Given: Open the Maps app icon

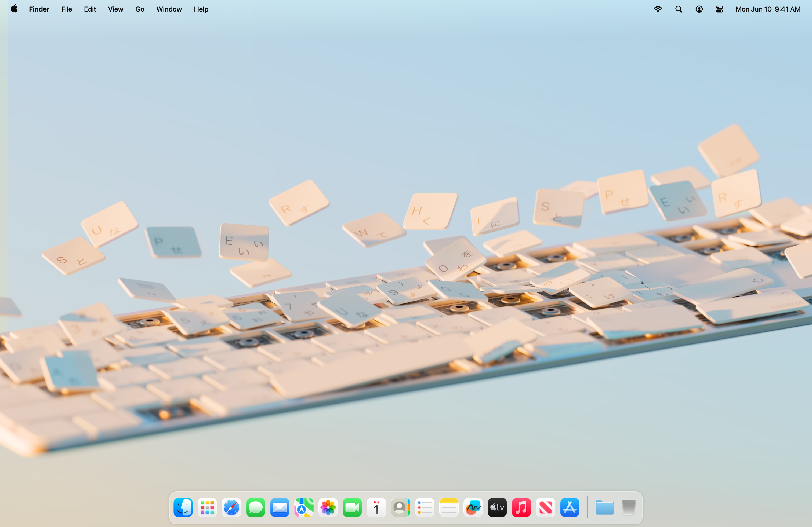Looking at the screenshot, I should point(304,508).
